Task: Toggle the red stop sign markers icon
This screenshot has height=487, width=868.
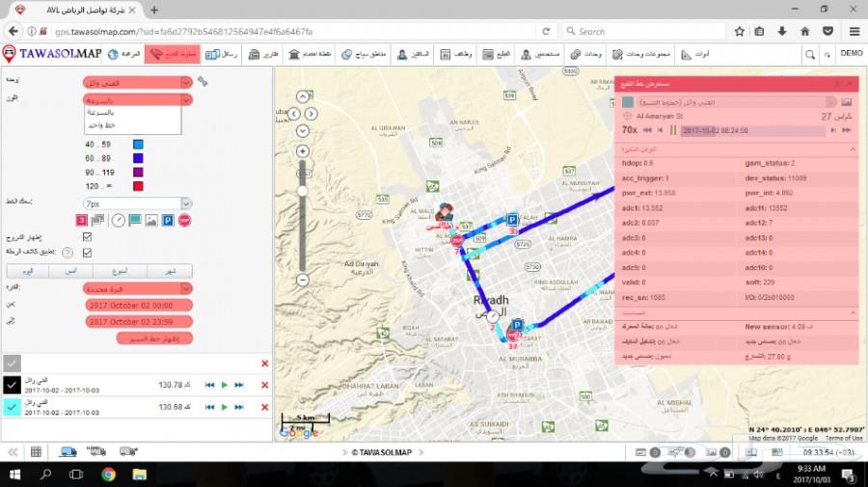Action: pos(185,220)
